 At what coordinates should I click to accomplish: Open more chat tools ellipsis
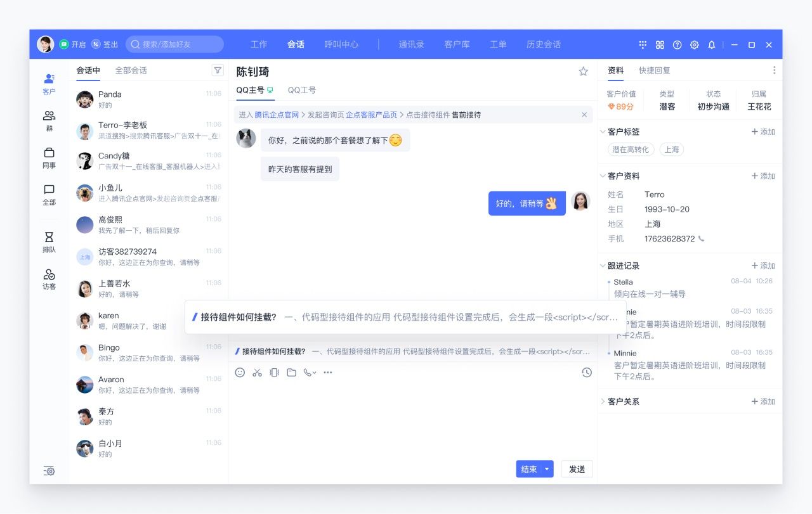(328, 373)
